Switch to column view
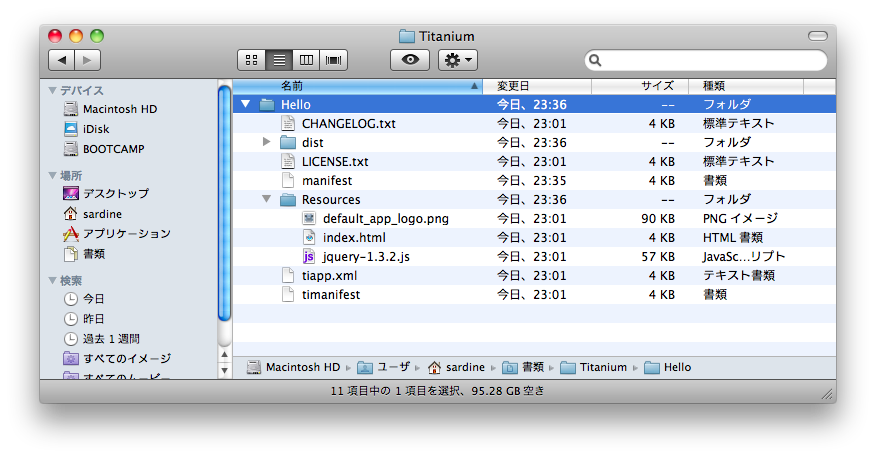 click(306, 60)
